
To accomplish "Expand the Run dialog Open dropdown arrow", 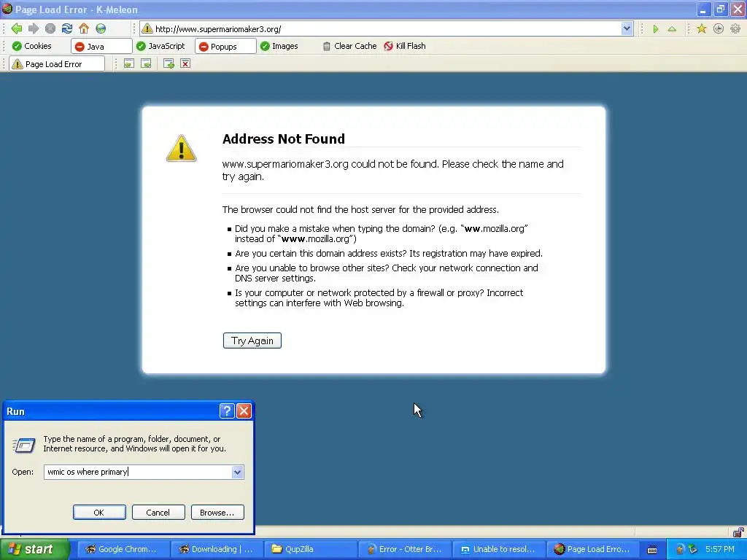I will tap(237, 472).
